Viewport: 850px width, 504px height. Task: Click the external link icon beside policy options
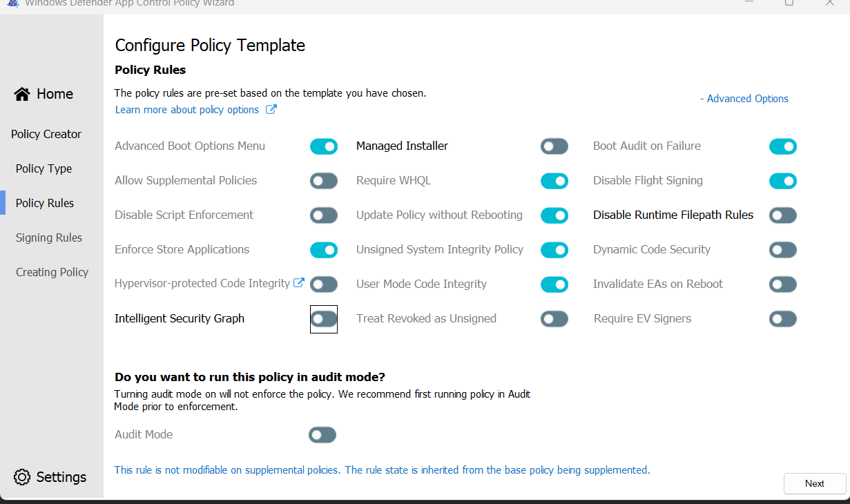[271, 109]
